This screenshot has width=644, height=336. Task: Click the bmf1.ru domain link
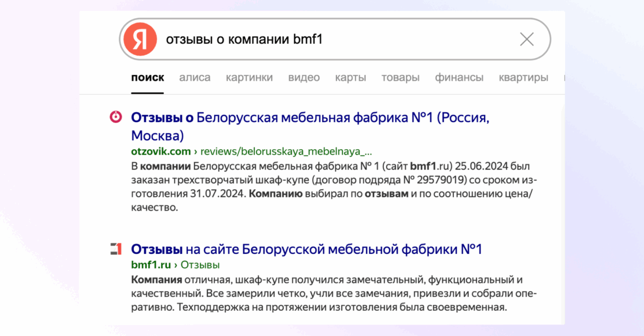(151, 265)
